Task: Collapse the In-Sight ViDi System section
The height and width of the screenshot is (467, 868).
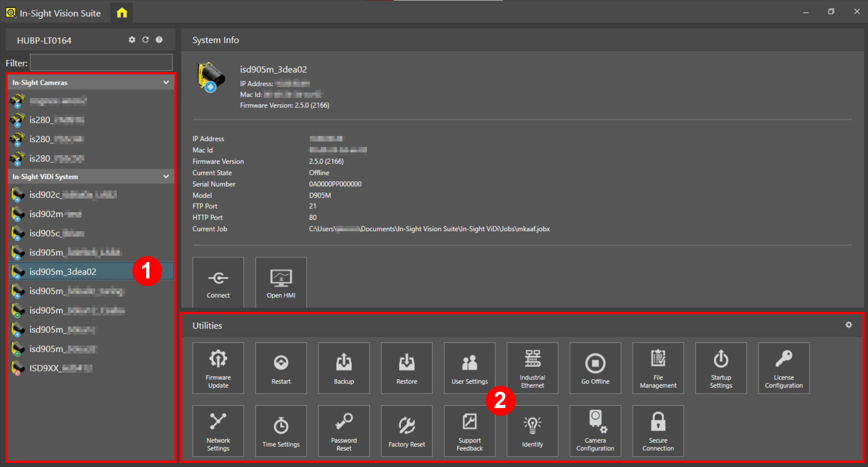Action: click(x=166, y=176)
